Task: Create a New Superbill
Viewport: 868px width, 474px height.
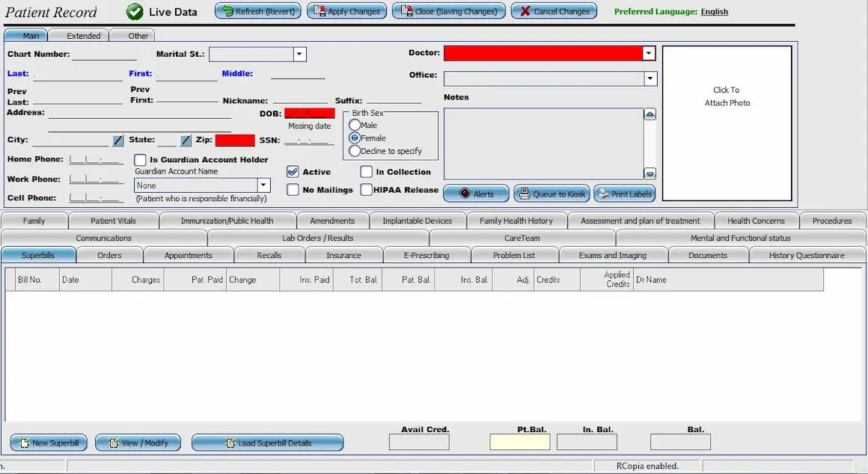Action: pyautogui.click(x=48, y=442)
